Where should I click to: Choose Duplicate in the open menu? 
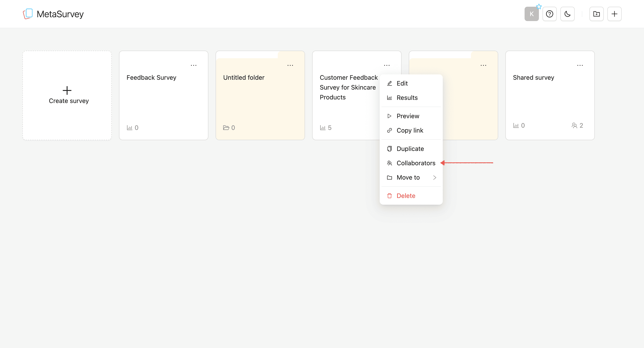point(410,148)
